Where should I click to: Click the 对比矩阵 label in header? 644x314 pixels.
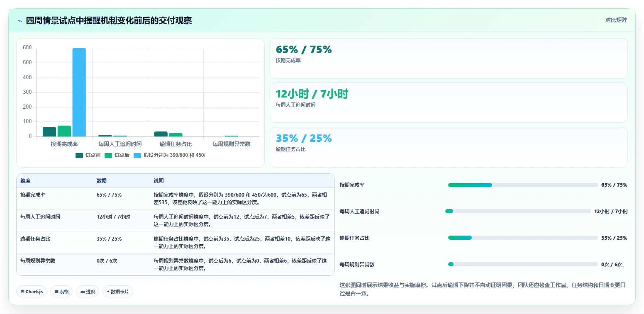(x=616, y=20)
